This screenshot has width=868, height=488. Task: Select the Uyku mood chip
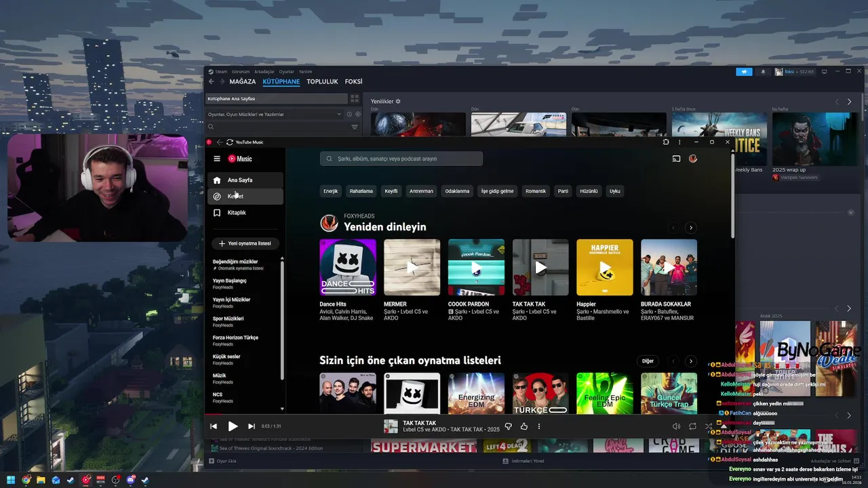(614, 191)
